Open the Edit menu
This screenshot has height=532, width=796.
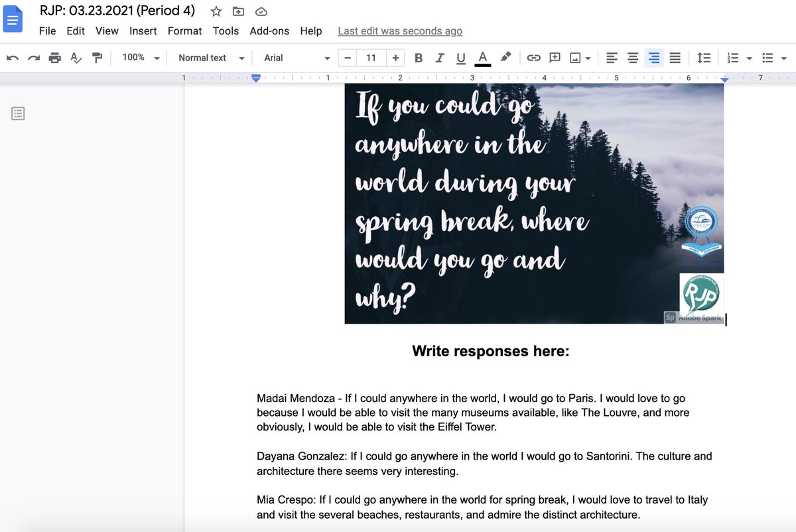[x=76, y=31]
